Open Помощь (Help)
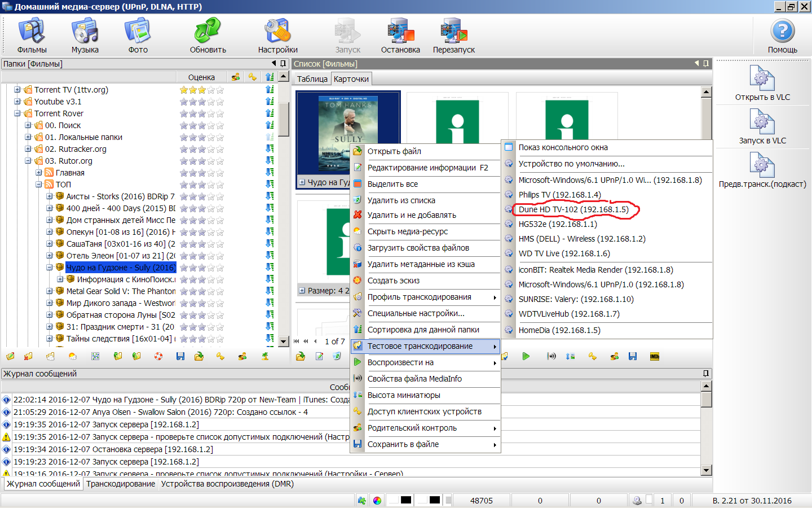The image size is (812, 508). (x=782, y=36)
